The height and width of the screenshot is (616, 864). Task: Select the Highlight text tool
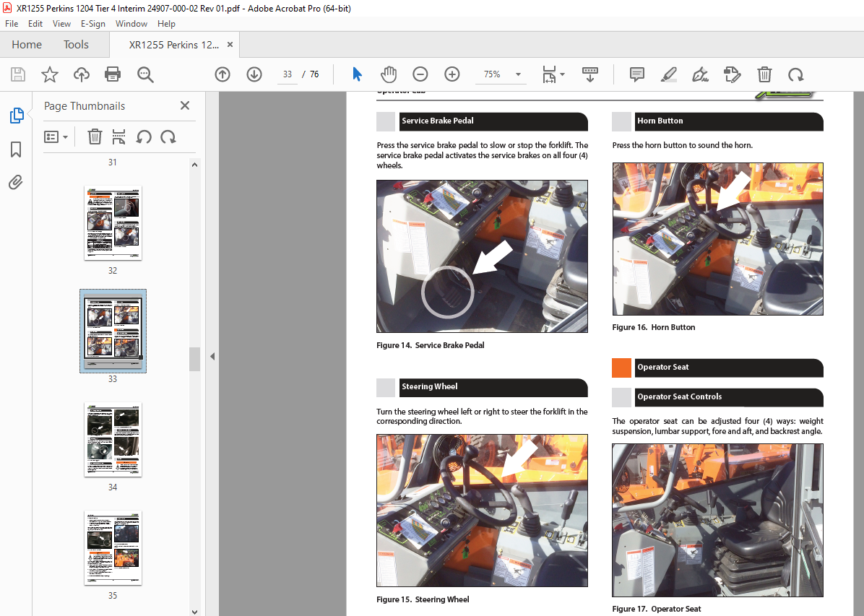coord(668,74)
